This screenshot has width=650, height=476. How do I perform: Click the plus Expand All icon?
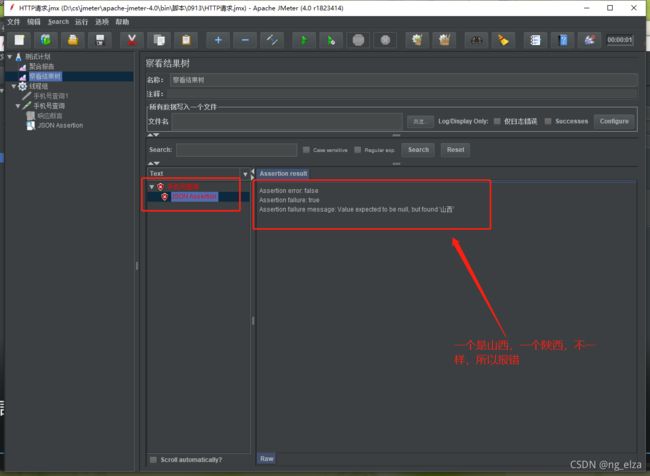[x=218, y=40]
